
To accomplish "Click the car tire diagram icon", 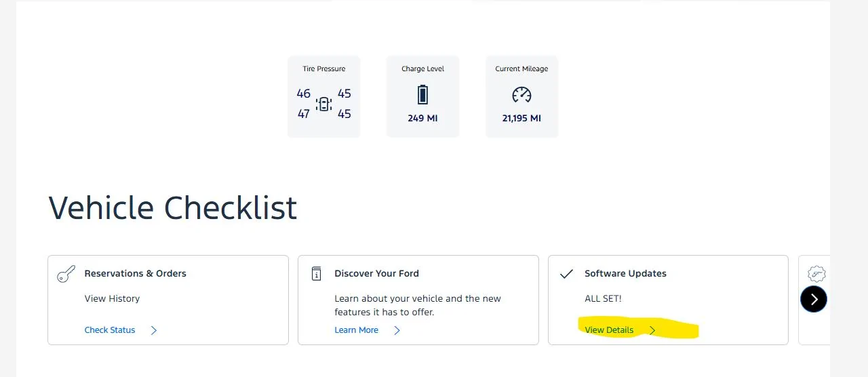I will pos(324,104).
